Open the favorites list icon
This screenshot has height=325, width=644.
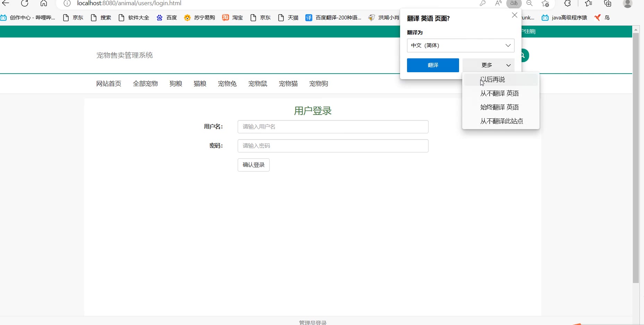588,3
